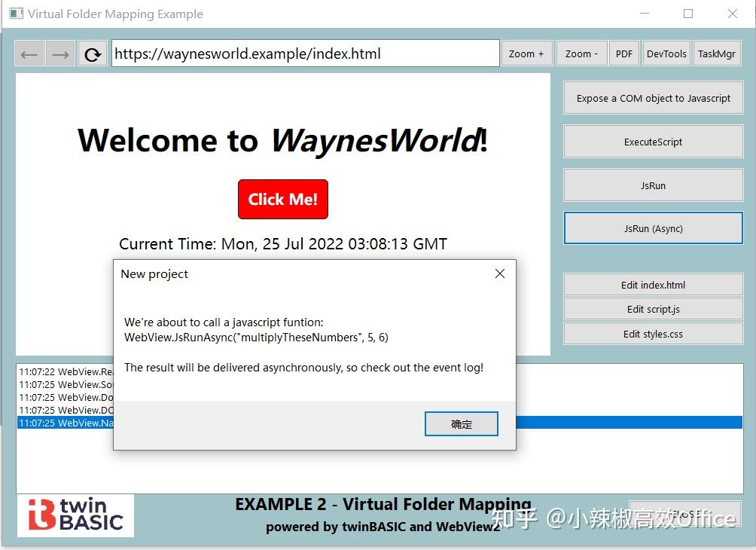Close the New project dialog via its X
The height and width of the screenshot is (550, 756).
pos(499,273)
